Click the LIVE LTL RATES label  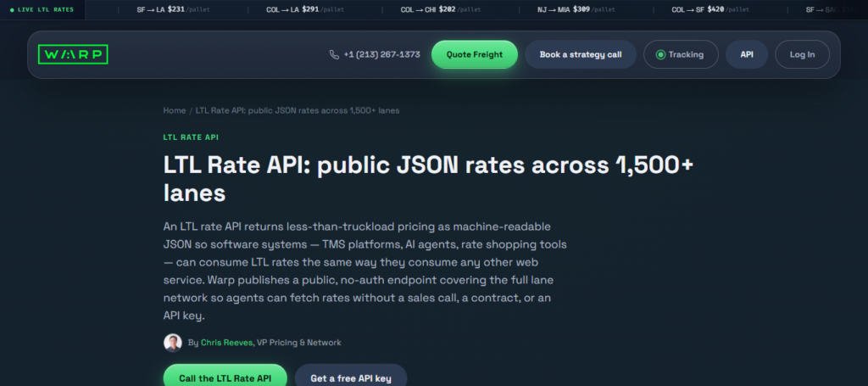coord(46,10)
